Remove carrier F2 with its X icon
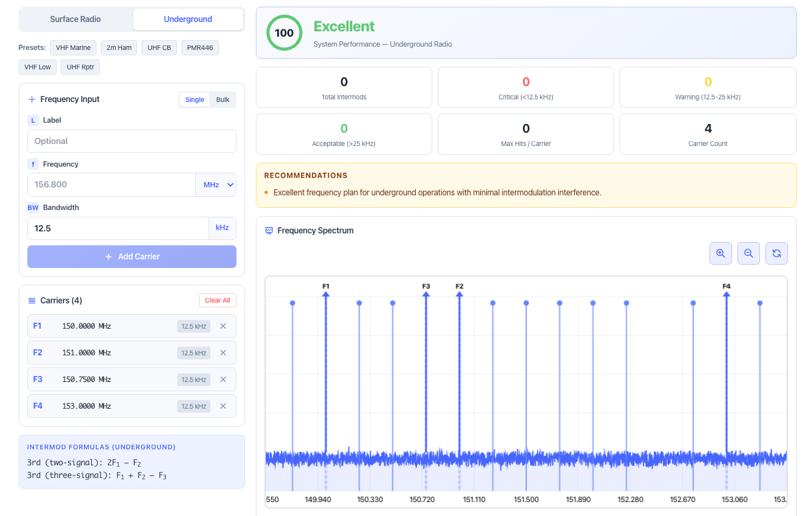This screenshot has width=812, height=516. click(x=223, y=353)
